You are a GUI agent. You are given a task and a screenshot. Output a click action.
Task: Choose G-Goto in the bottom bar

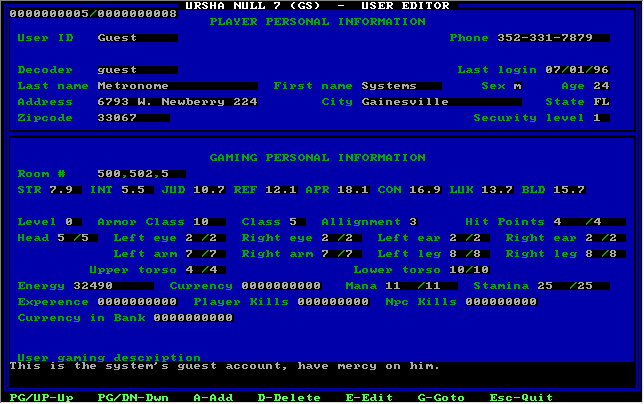441,398
